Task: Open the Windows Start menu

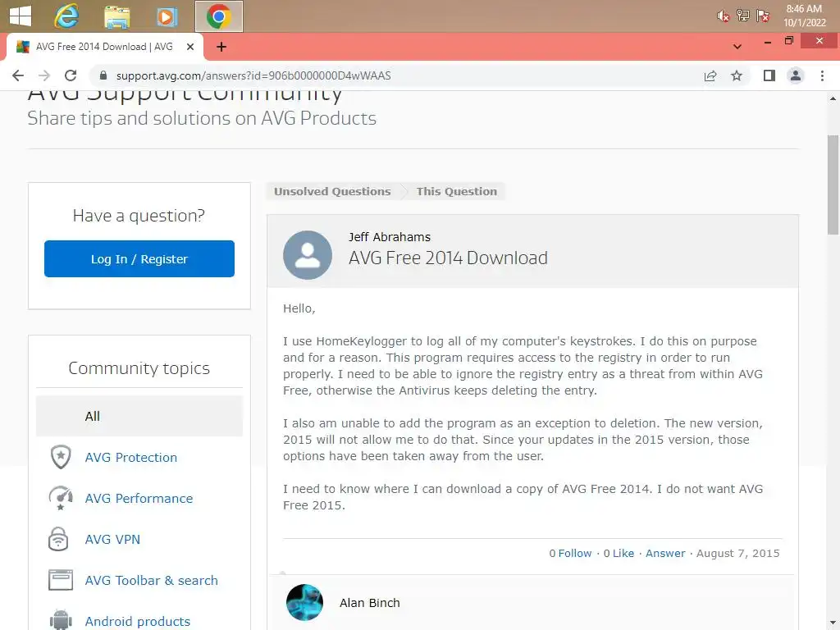Action: point(21,16)
